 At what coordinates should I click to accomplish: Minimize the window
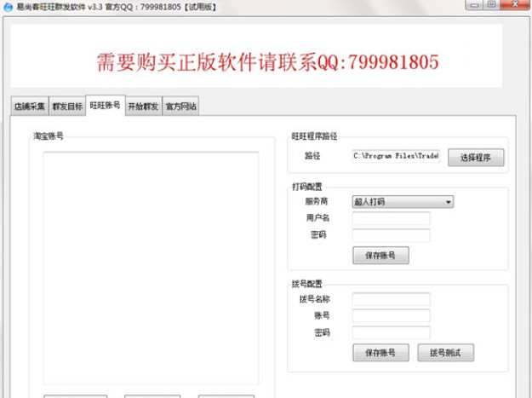[x=474, y=5]
